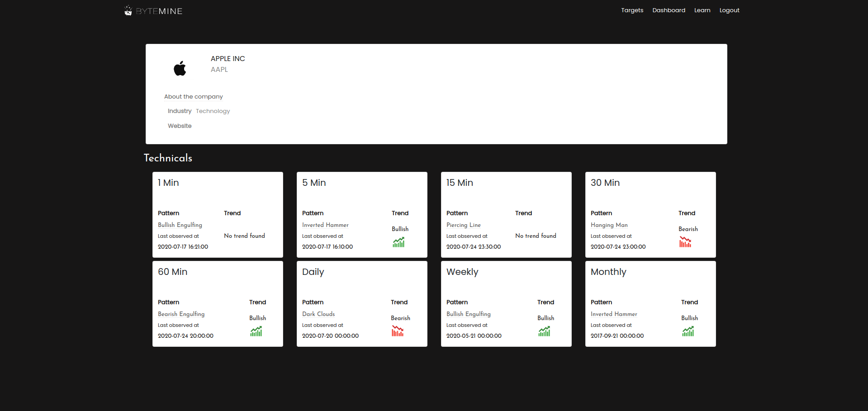Click timestamp 2020-07-17 16:10:00
868x411 pixels.
[327, 247]
